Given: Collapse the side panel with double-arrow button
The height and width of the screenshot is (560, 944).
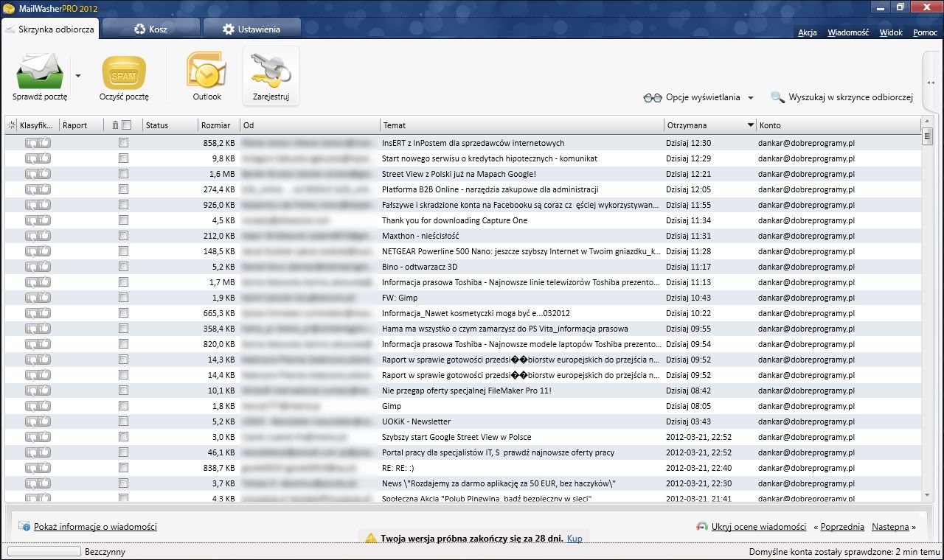Looking at the screenshot, I should pos(931,83).
